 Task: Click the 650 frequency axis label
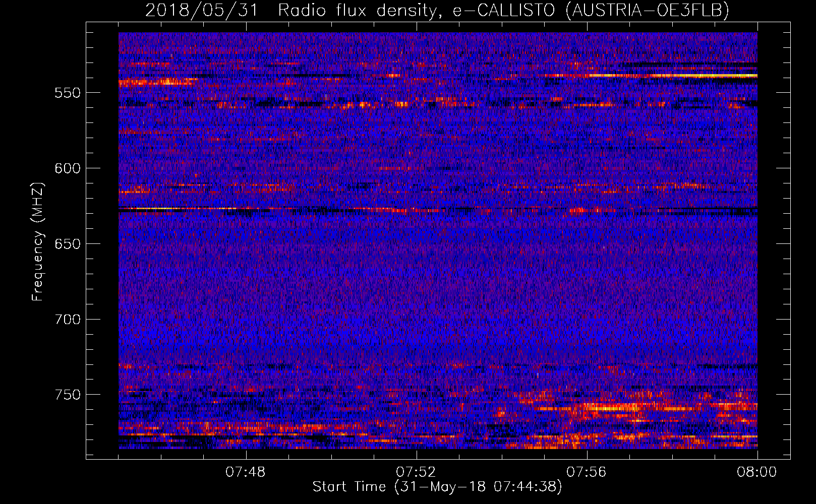pos(68,244)
